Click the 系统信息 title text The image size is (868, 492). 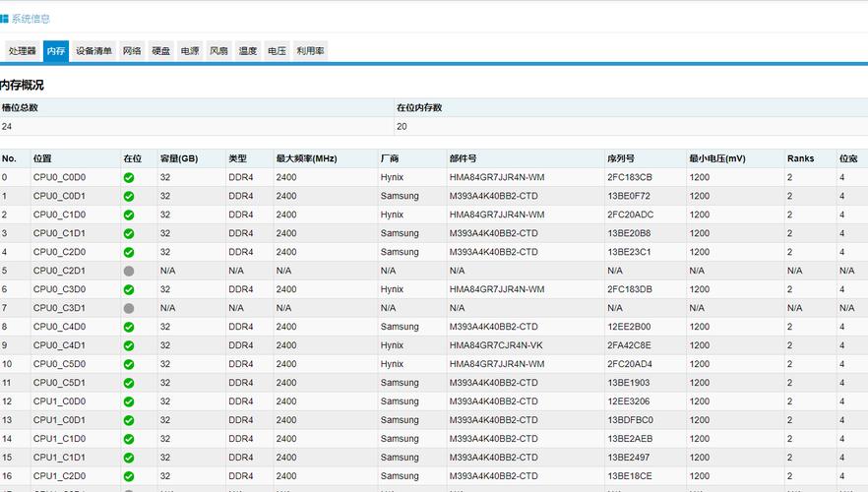31,19
